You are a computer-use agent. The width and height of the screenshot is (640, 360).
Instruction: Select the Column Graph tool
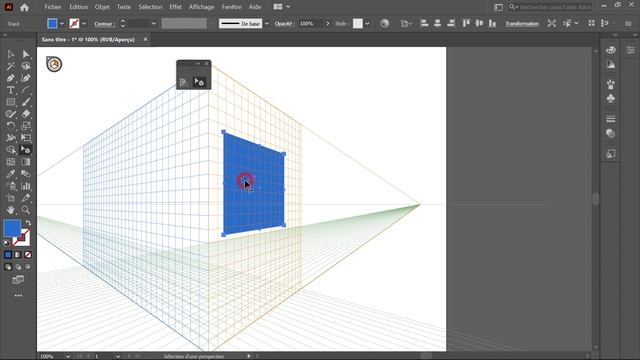[x=26, y=186]
